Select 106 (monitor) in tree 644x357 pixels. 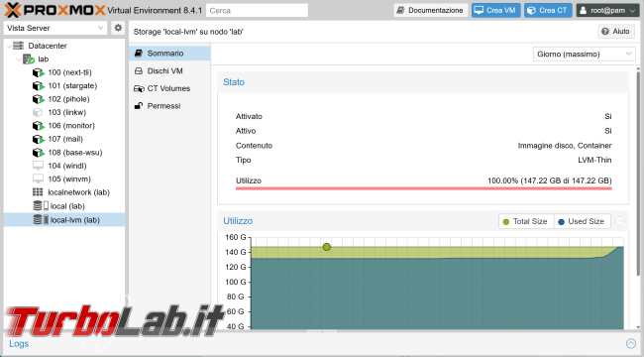71,125
